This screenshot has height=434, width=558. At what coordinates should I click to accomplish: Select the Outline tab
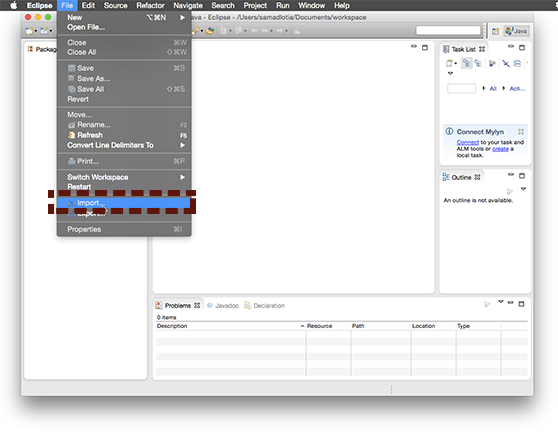coord(461,177)
